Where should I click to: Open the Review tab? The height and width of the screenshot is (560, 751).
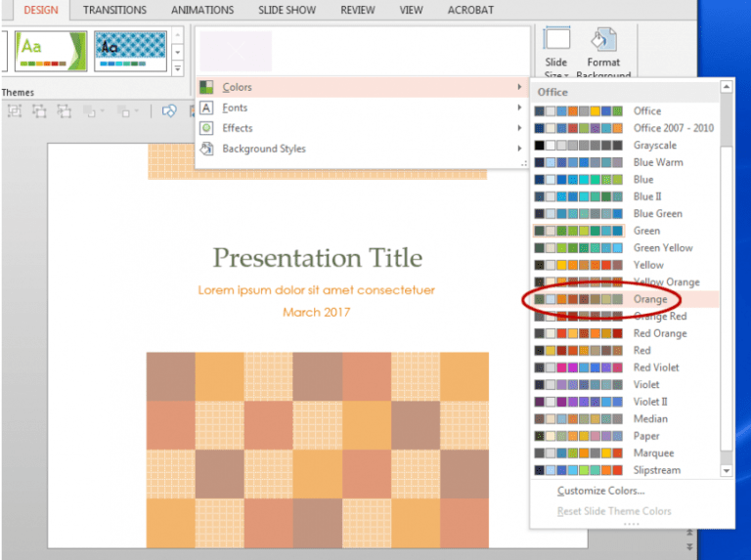[358, 10]
